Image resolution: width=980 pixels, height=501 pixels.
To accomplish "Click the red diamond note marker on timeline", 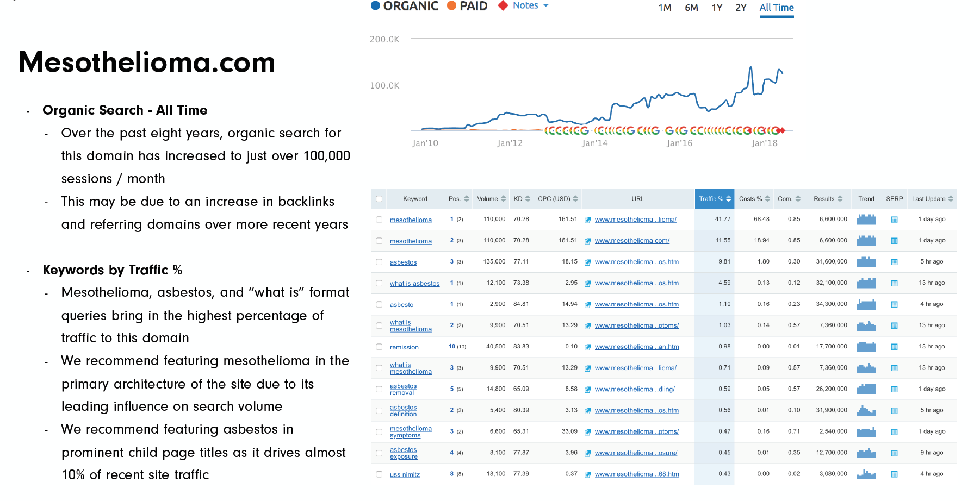I will click(781, 130).
